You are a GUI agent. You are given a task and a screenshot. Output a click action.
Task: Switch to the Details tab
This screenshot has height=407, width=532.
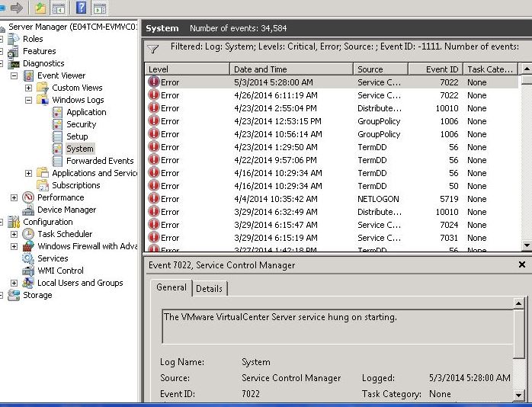[210, 289]
